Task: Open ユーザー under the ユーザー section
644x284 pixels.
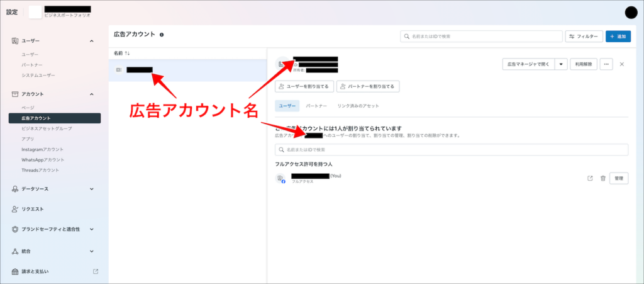Action: [x=30, y=55]
